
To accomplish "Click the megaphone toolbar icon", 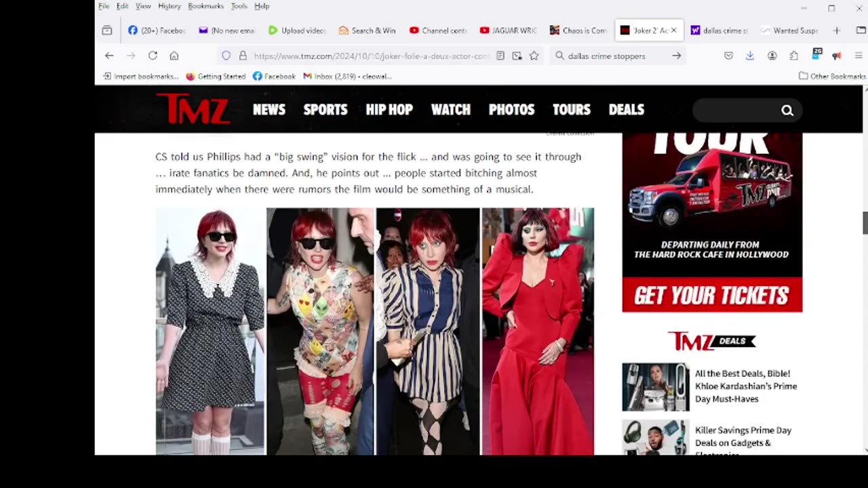I will coord(837,56).
